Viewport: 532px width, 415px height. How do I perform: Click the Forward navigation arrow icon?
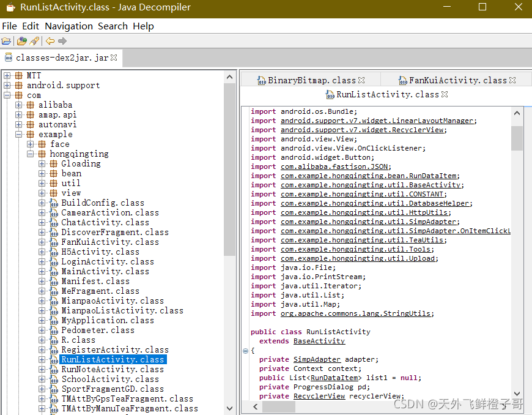(x=62, y=41)
